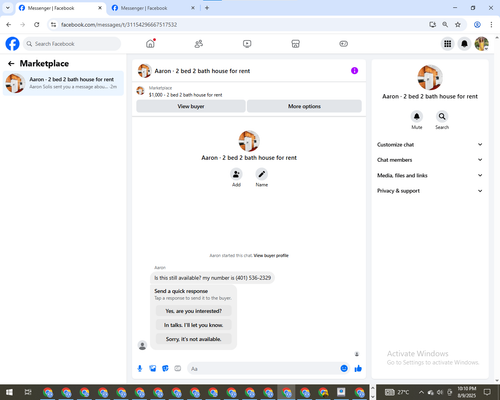Click Aaron's message with phone number
This screenshot has height=400, width=500.
212,278
